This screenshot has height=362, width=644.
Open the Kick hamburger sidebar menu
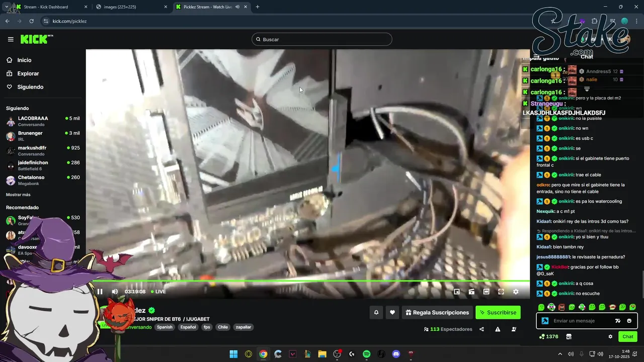[x=11, y=39]
